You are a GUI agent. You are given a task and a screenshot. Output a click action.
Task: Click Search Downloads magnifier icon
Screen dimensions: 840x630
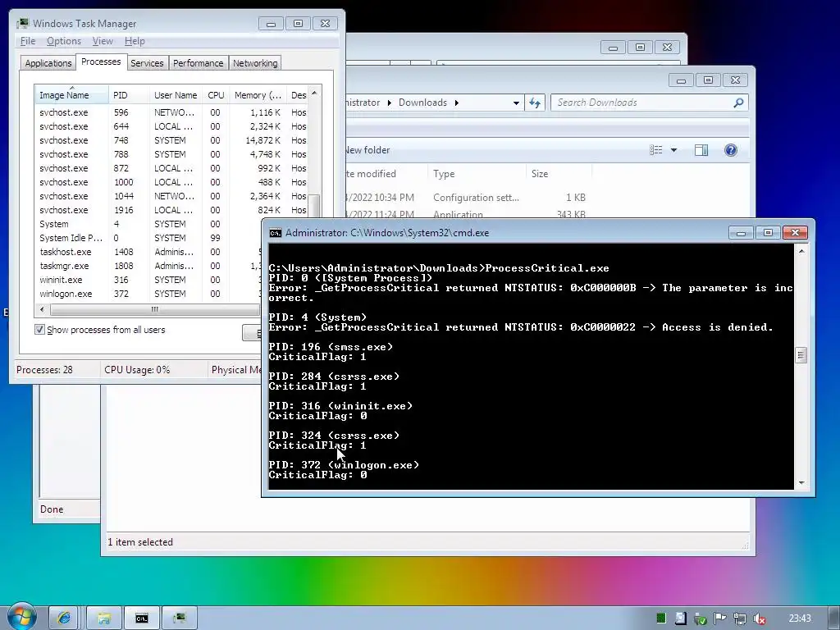tap(738, 103)
